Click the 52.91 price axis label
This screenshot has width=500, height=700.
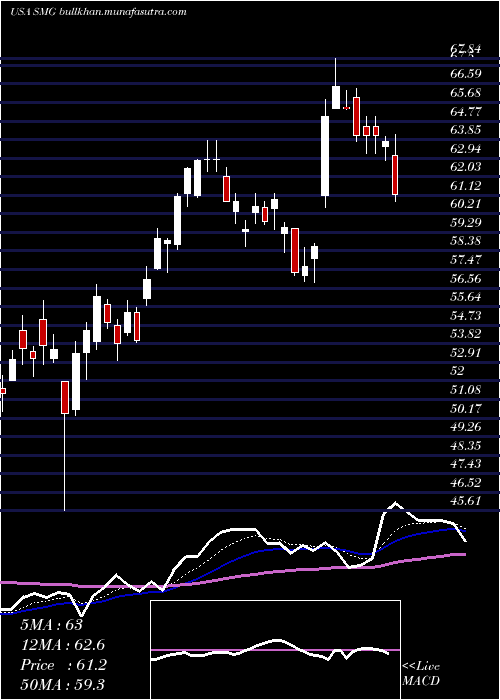coord(466,352)
